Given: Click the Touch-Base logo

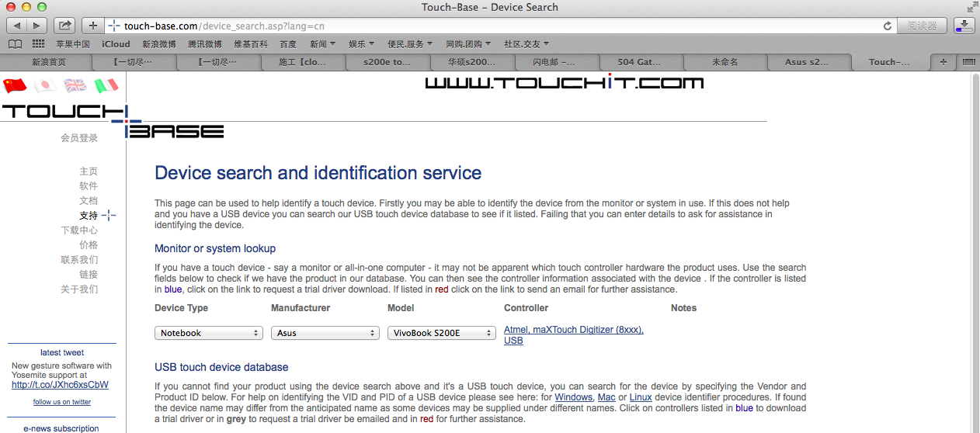Looking at the screenshot, I should pos(113,121).
